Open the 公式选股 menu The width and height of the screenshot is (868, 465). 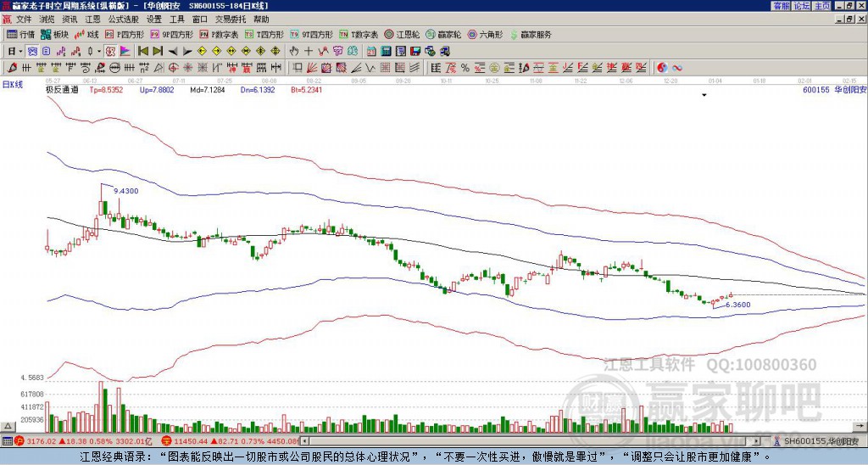click(x=124, y=20)
